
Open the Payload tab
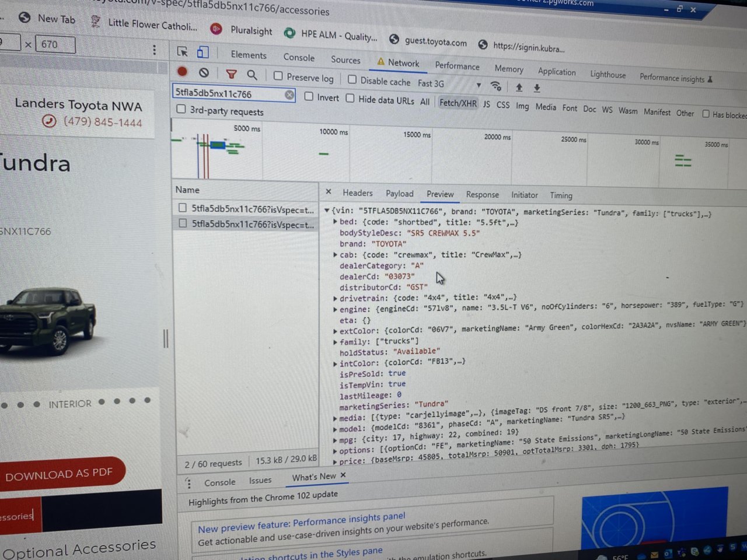coord(399,193)
